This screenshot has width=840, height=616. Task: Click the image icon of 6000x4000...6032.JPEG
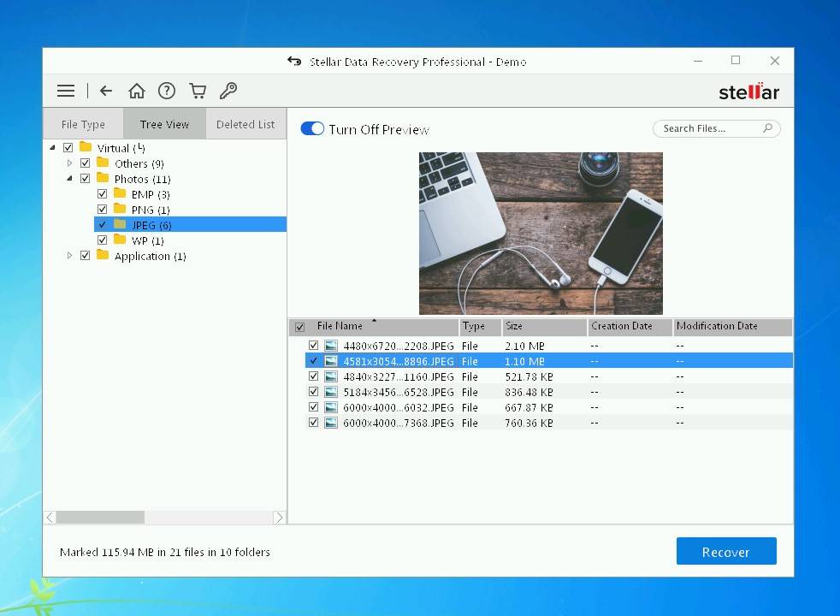(x=331, y=407)
